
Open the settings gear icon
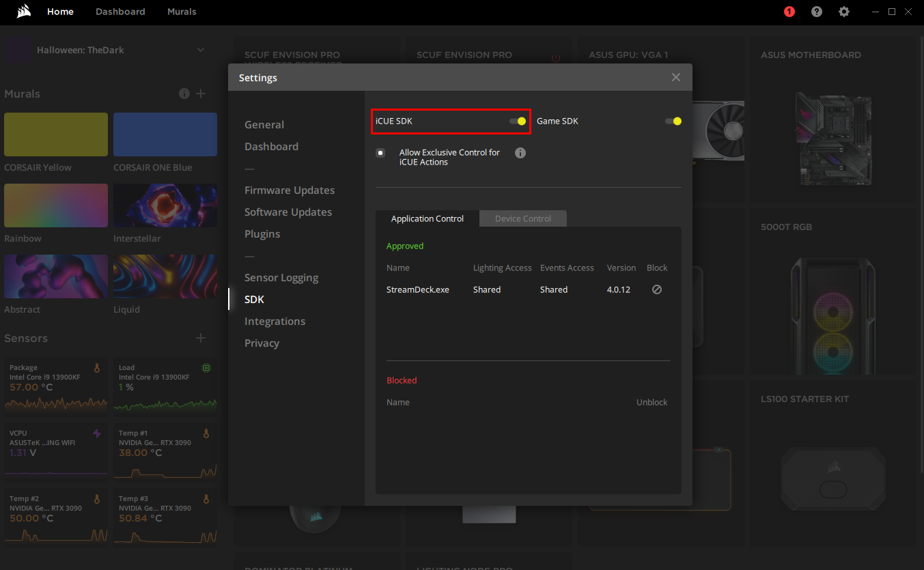click(844, 12)
